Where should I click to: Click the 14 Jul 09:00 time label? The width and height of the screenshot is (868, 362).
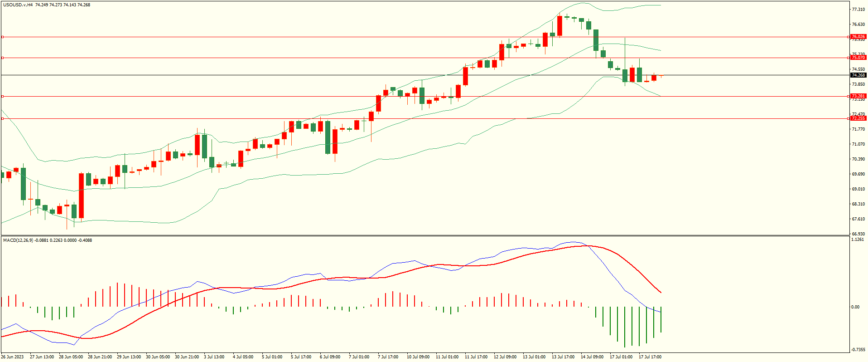pyautogui.click(x=592, y=357)
